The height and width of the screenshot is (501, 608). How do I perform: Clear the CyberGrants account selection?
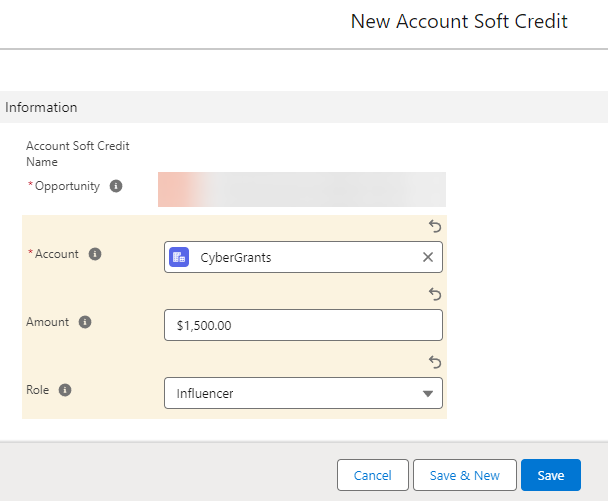click(x=428, y=257)
